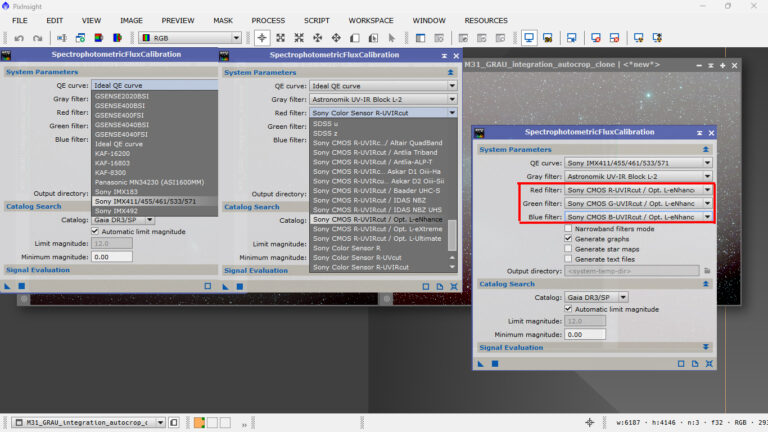Click the preferences square icon in the right SPFC dialog
Screen dimensions: 768x432
[681, 364]
